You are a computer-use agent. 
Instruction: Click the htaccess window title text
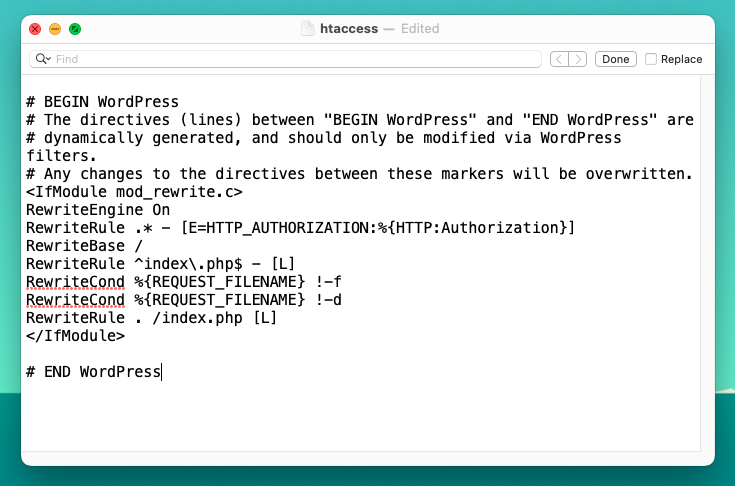[349, 29]
